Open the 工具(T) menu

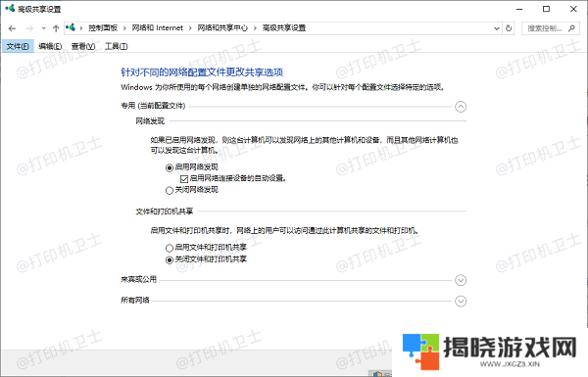tap(117, 46)
